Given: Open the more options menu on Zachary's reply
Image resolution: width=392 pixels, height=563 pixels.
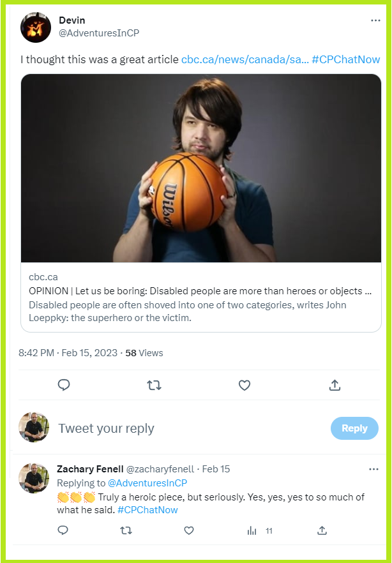Looking at the screenshot, I should point(373,469).
